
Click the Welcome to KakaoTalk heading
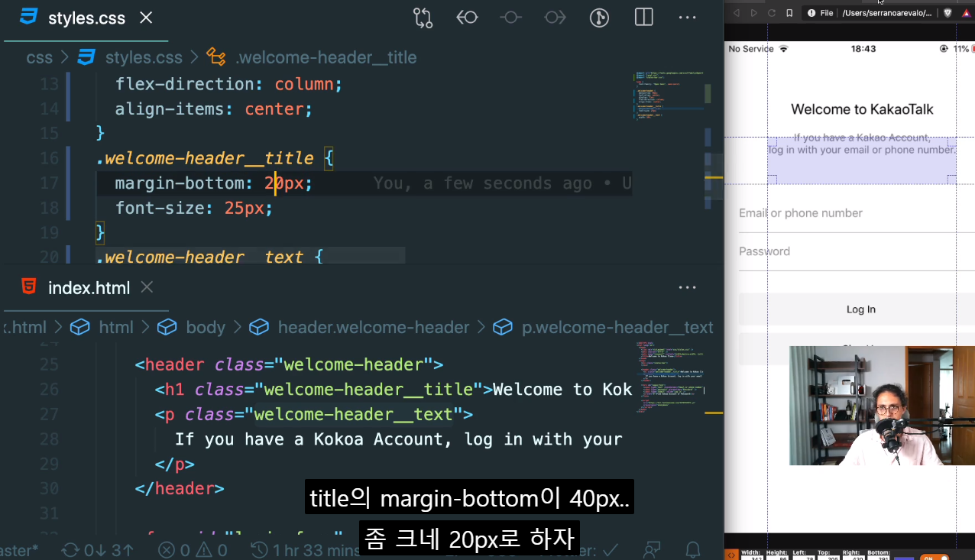[862, 109]
